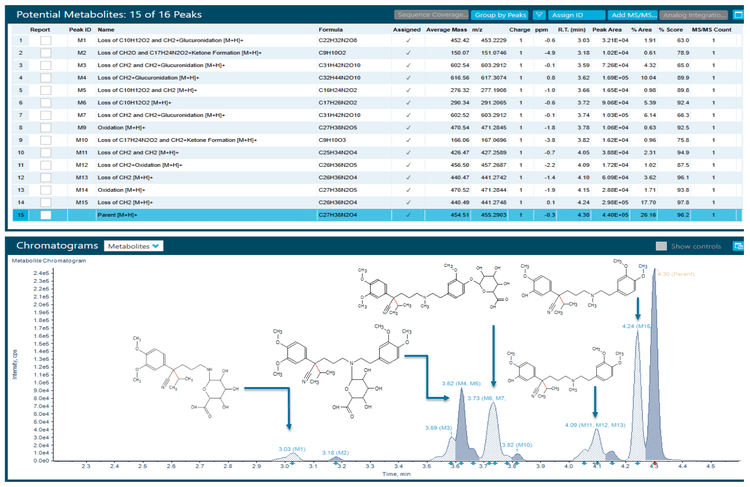Click assigned checkmark for M1 row
The image size is (750, 487).
click(407, 42)
